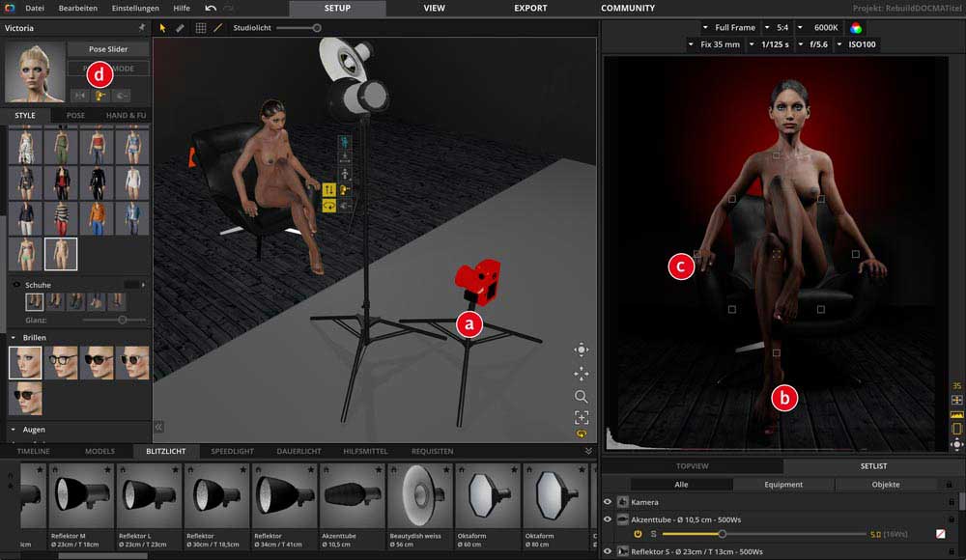Hide the Akzenttube light with eye icon
The width and height of the screenshot is (966, 560).
(608, 519)
